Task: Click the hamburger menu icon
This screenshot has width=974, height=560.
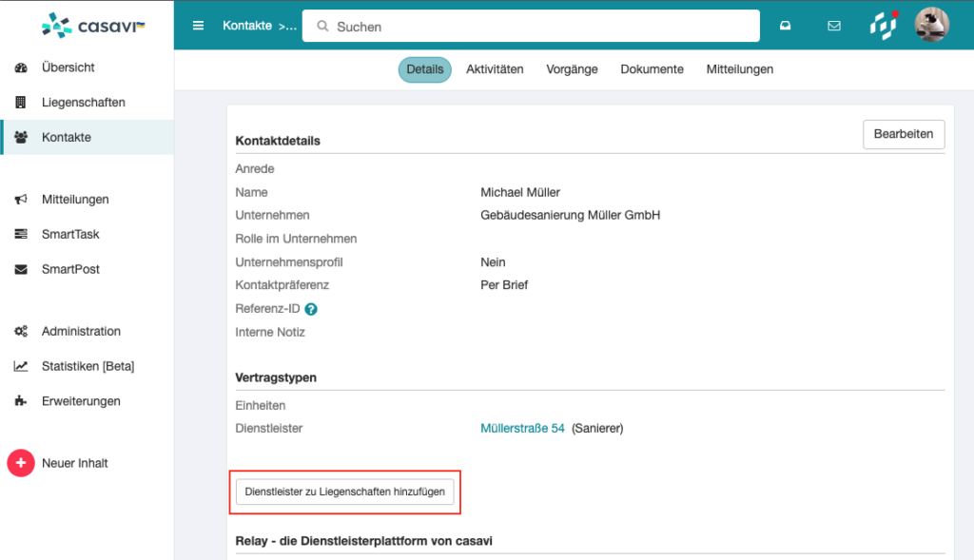Action: click(x=198, y=26)
